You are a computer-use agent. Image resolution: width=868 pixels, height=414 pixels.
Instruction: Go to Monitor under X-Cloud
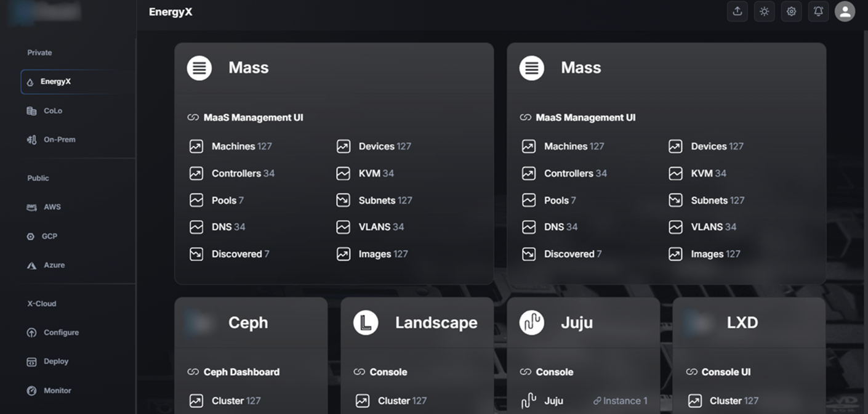(x=49, y=391)
